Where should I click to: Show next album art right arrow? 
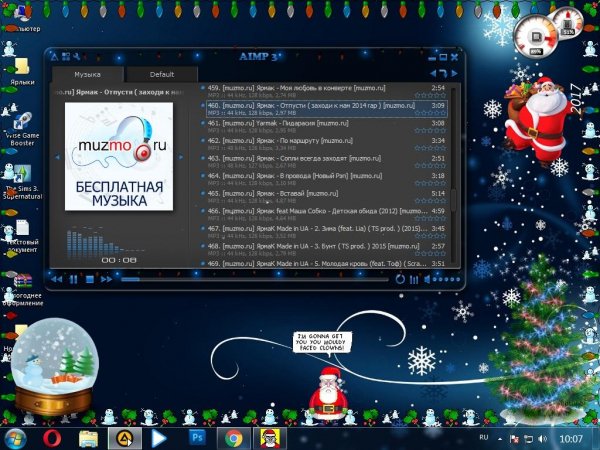point(181,157)
